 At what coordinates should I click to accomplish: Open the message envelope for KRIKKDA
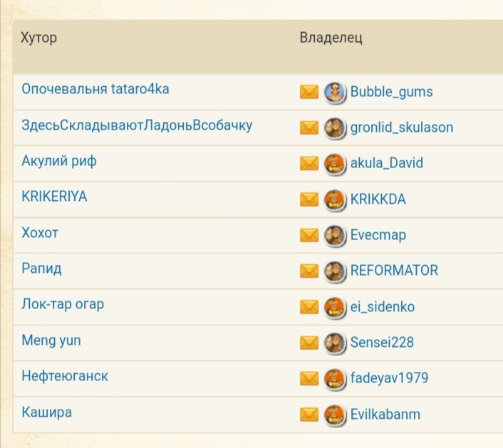309,199
